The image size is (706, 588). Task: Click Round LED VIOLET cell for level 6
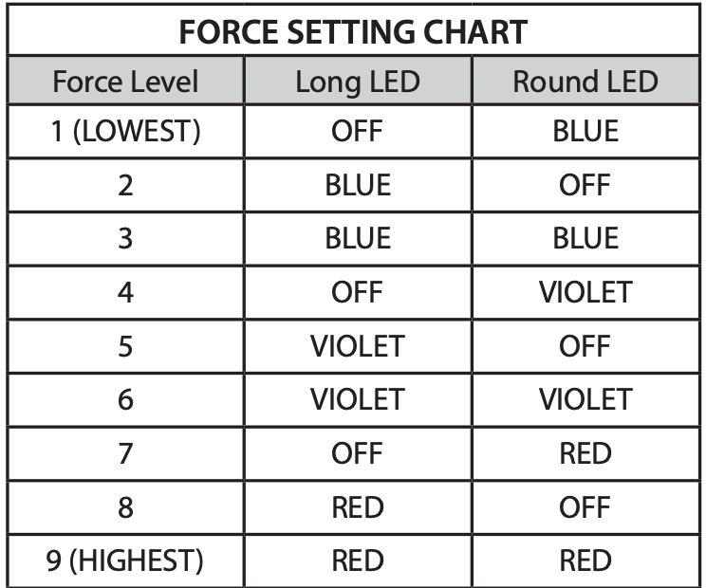(x=585, y=400)
